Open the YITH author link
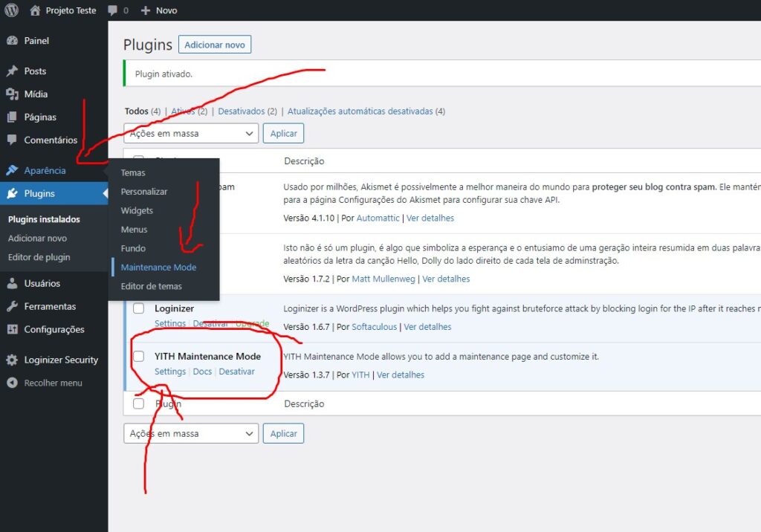 pyautogui.click(x=360, y=374)
